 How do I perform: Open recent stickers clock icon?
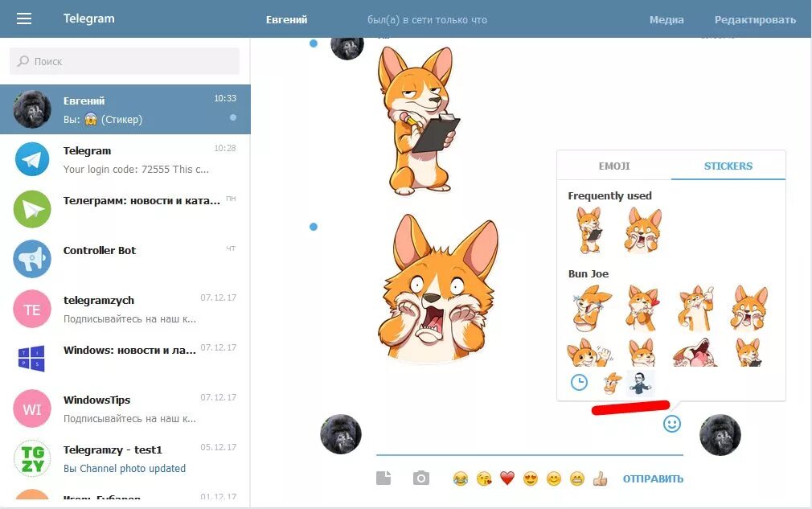[x=579, y=383]
